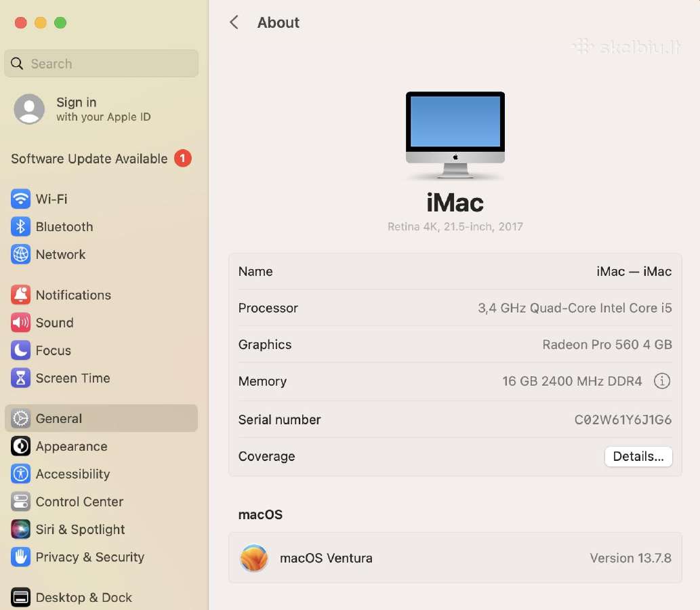Maximize window with green button
The width and height of the screenshot is (700, 610).
(60, 22)
